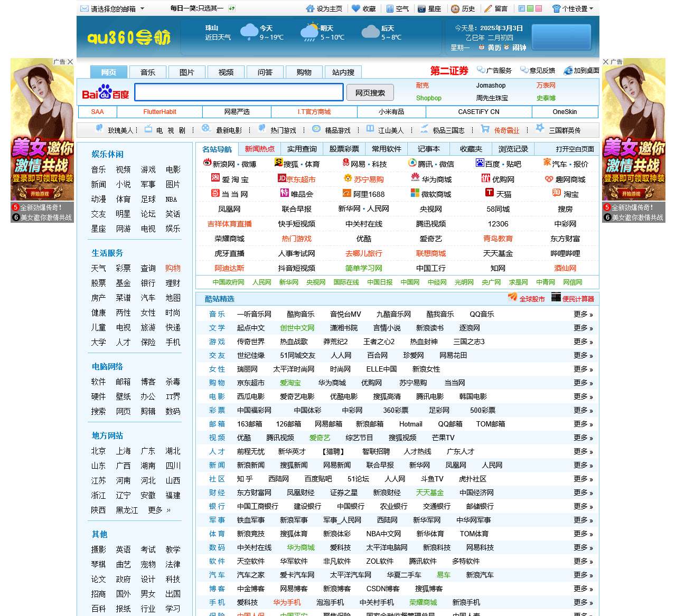Click the 留言 pencil icon
The image size is (676, 616).
point(489,8)
